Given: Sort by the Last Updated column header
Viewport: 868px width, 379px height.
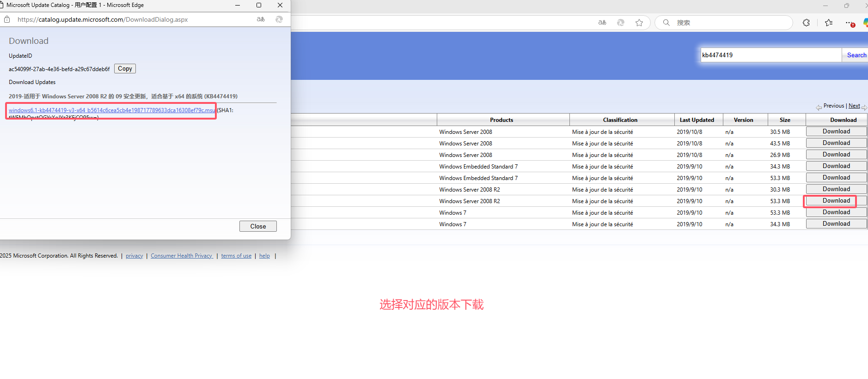Looking at the screenshot, I should point(697,120).
